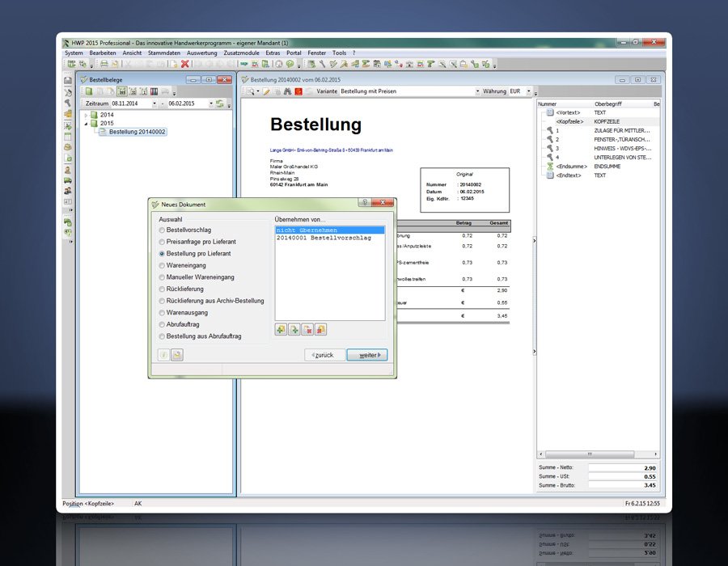
Task: Click the add document icon below Übernehmen list
Action: pos(294,329)
